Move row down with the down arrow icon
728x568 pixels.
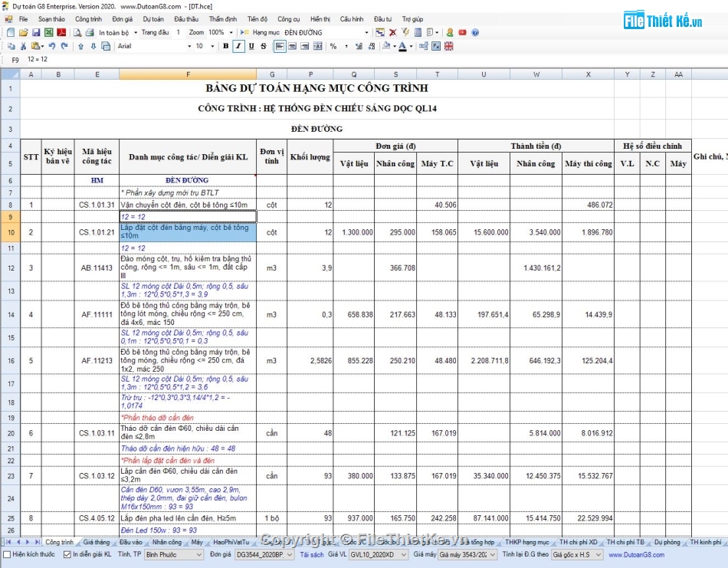93,46
